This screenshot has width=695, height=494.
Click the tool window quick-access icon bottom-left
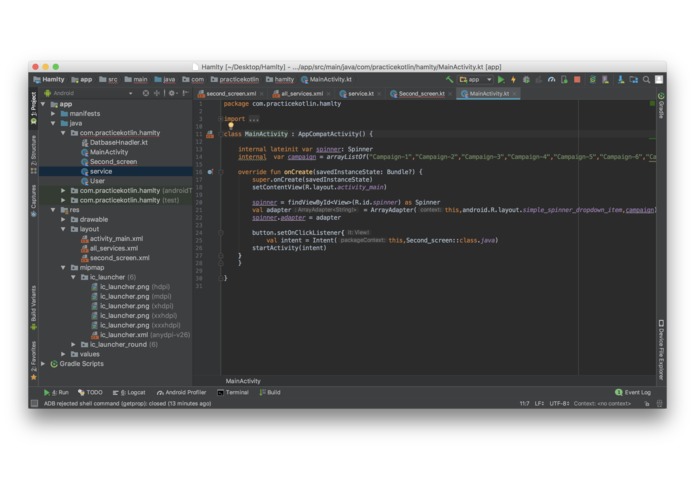(34, 404)
